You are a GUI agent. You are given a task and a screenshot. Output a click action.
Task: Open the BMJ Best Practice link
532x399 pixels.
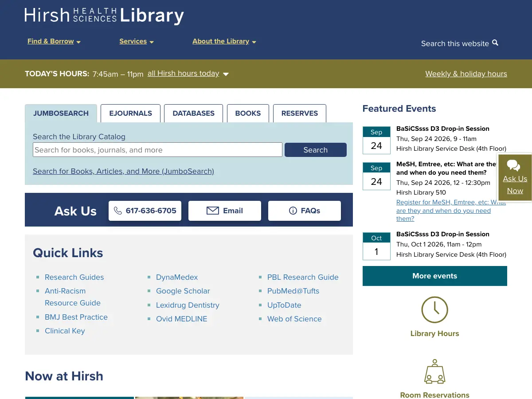click(76, 317)
